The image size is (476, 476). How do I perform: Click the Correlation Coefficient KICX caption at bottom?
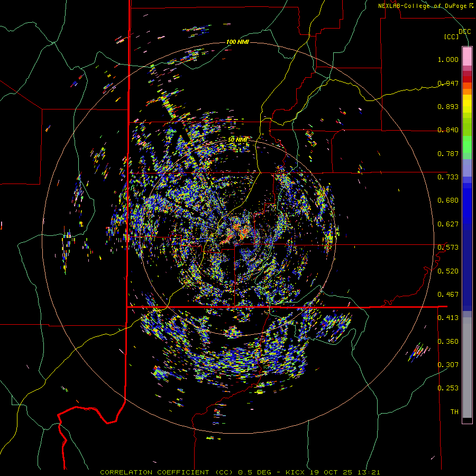coord(240,472)
